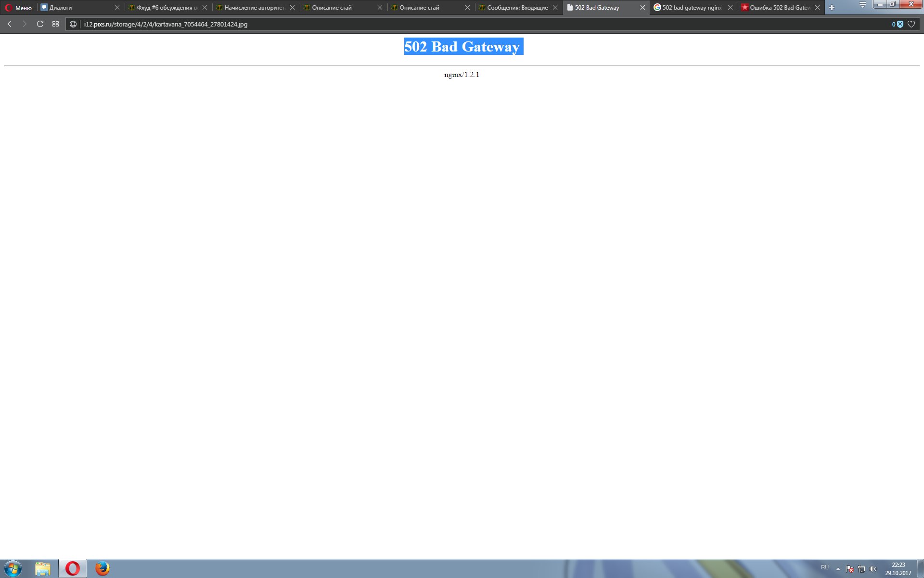
Task: Switch to the Диалоги tab
Action: pos(80,8)
